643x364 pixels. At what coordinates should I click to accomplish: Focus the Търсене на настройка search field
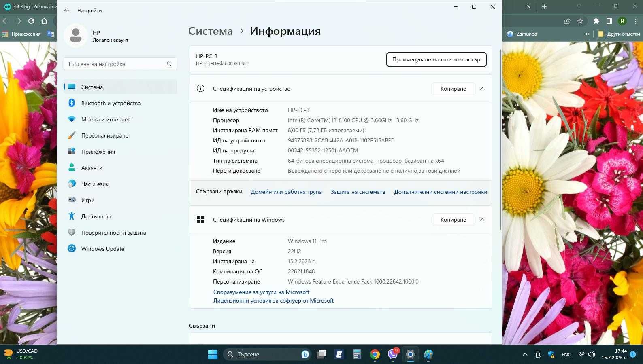click(120, 64)
